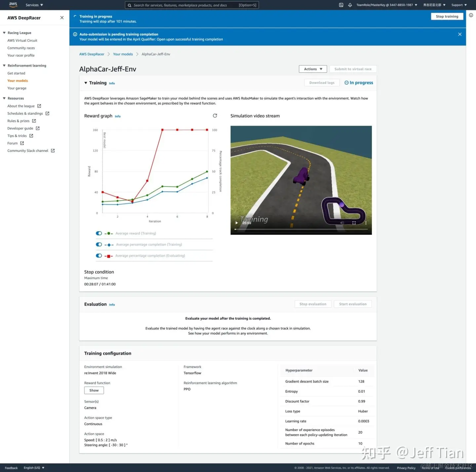Close the AWS DeepRacer side navigation
476x472 pixels.
coord(62,18)
